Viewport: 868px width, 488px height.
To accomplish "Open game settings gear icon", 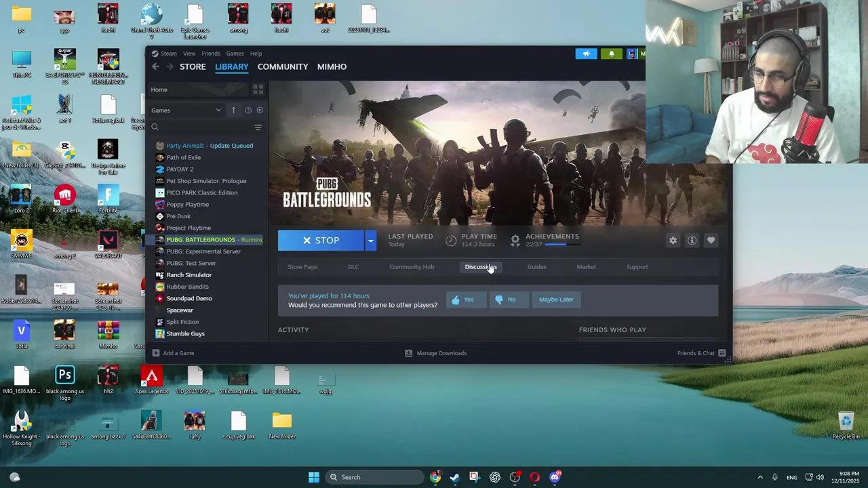I will point(673,241).
